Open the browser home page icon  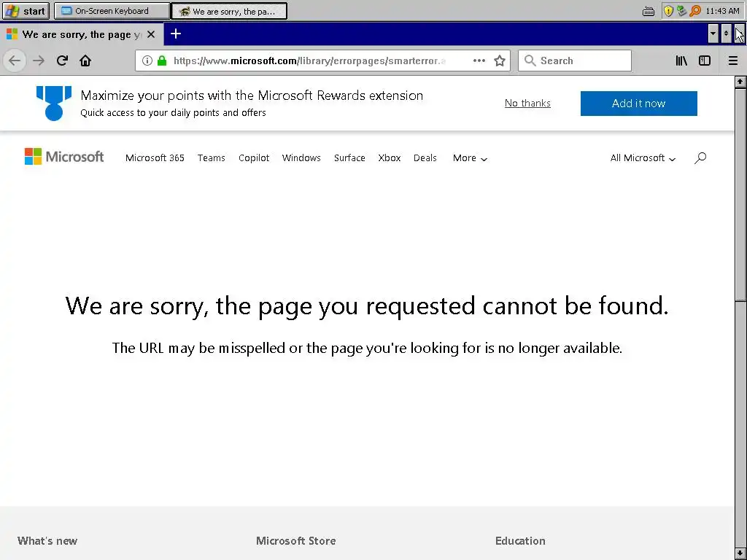click(85, 61)
